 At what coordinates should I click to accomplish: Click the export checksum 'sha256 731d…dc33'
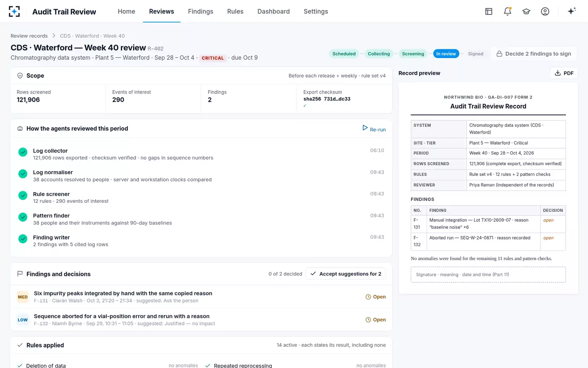[327, 99]
